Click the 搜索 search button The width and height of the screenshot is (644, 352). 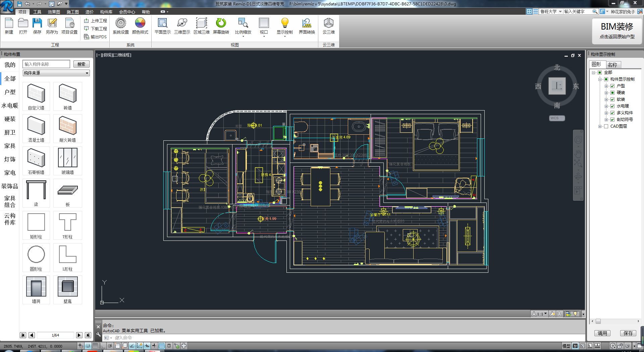coord(82,64)
